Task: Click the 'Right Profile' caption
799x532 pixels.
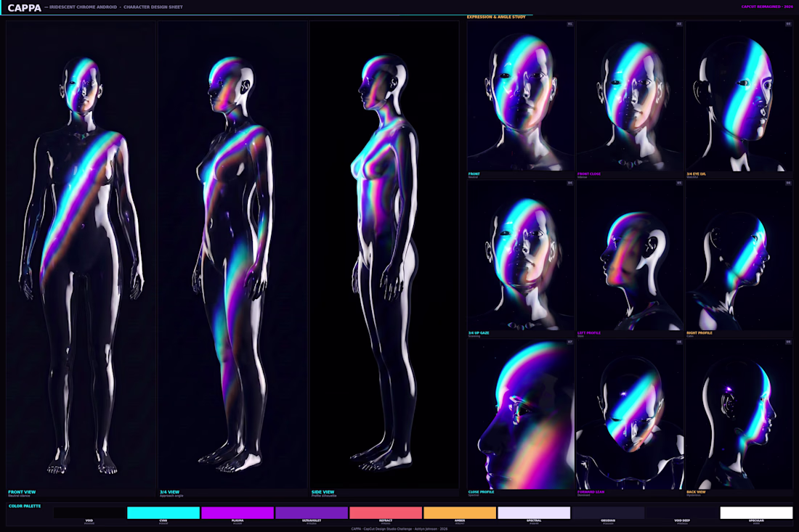Action: [x=699, y=332]
